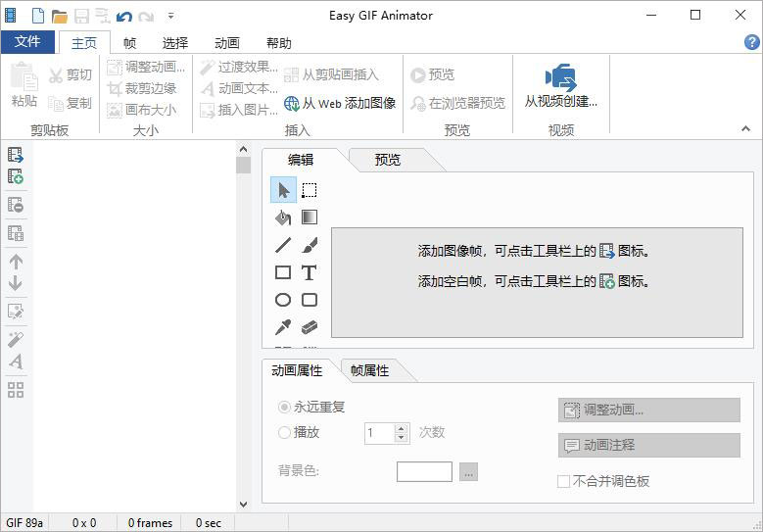Select the 播放 radio button
Image resolution: width=763 pixels, height=532 pixels.
pyautogui.click(x=284, y=432)
